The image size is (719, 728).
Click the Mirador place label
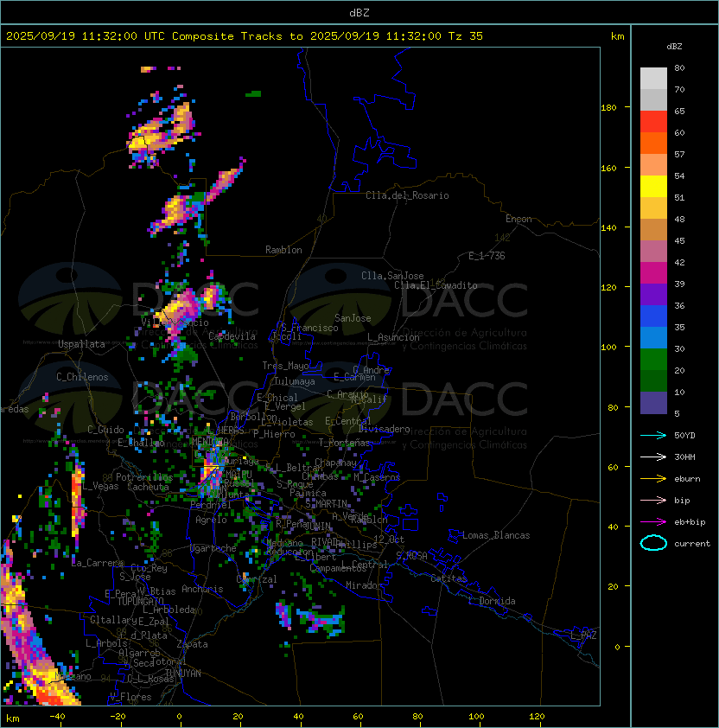coord(365,585)
